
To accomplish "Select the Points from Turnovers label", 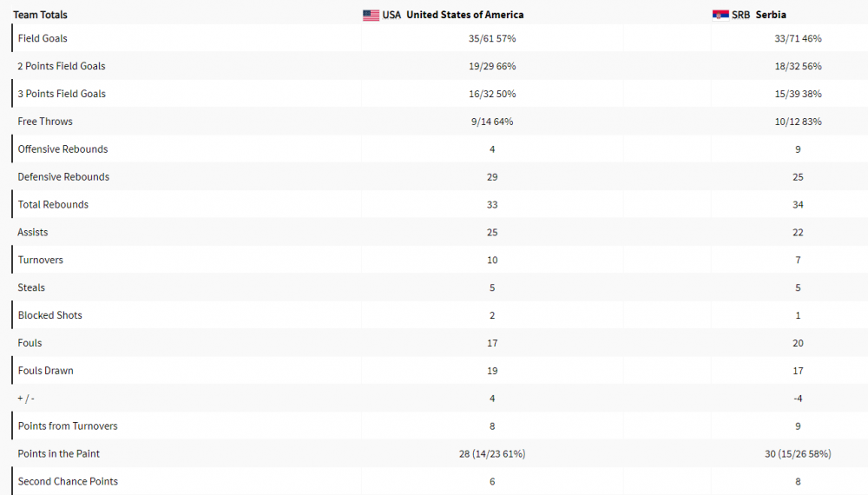I will [x=68, y=426].
